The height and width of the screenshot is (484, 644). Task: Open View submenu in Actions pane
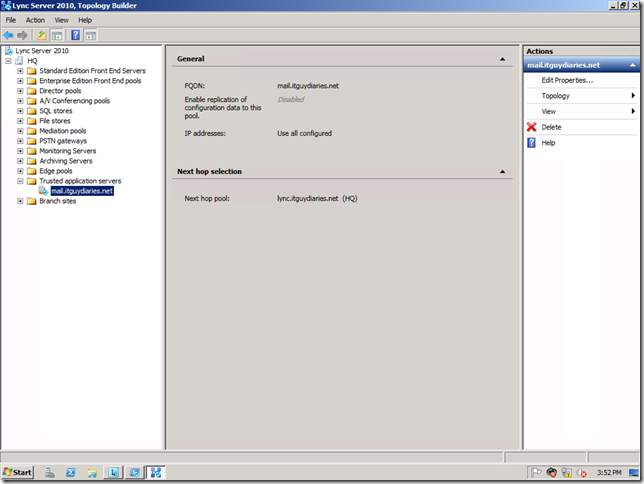click(581, 111)
